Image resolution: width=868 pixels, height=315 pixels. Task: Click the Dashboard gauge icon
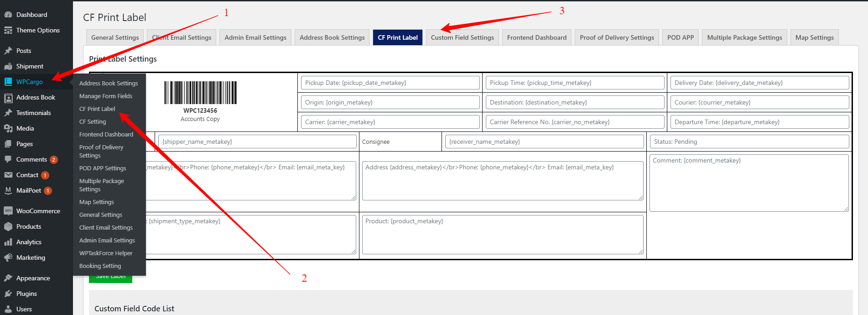coord(8,15)
